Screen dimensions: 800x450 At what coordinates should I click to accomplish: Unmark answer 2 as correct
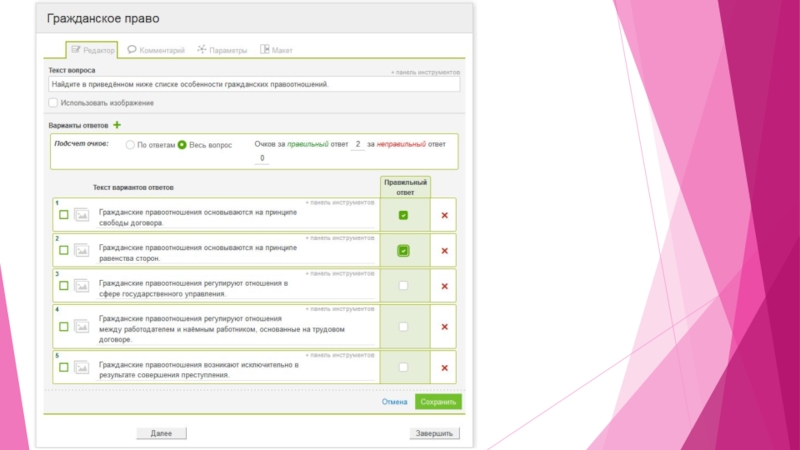(x=403, y=251)
